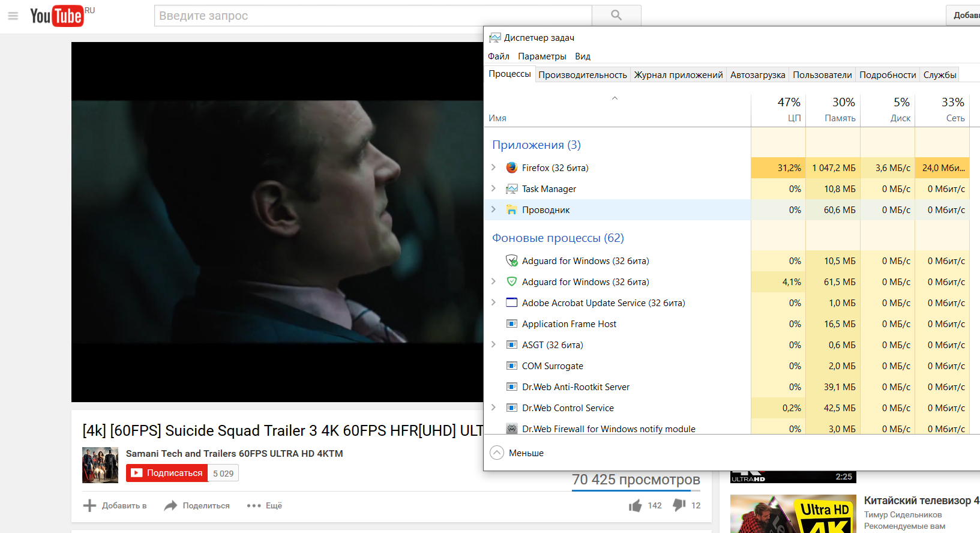This screenshot has width=980, height=533.
Task: Open the Ultra HD 4K video thumbnail
Action: pyautogui.click(x=793, y=514)
